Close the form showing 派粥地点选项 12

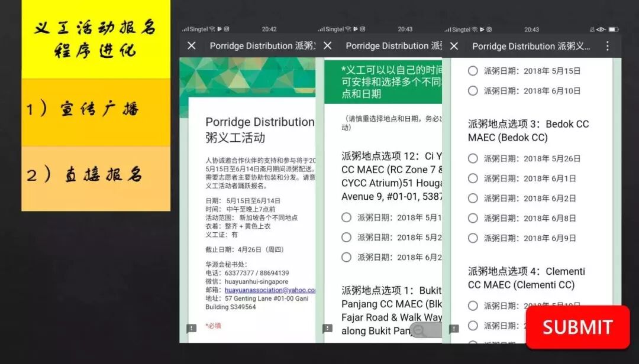point(328,45)
